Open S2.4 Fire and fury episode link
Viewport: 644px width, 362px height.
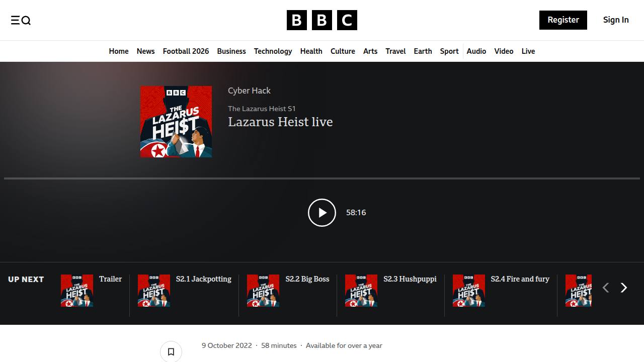pos(520,279)
